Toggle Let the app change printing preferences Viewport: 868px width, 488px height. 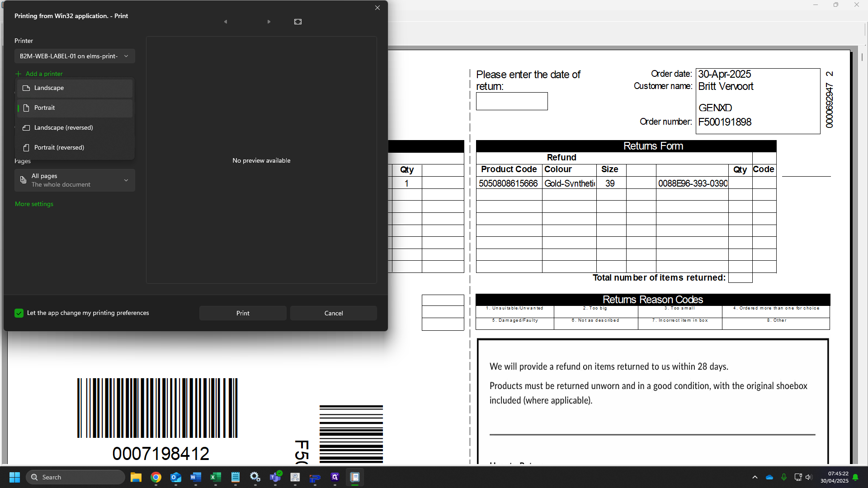pos(19,313)
